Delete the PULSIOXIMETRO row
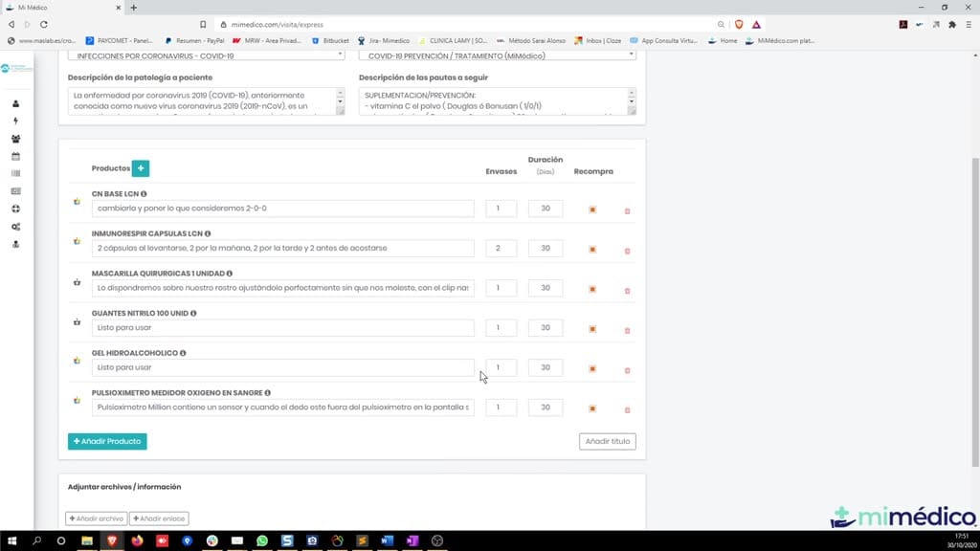This screenshot has height=551, width=980. click(628, 409)
